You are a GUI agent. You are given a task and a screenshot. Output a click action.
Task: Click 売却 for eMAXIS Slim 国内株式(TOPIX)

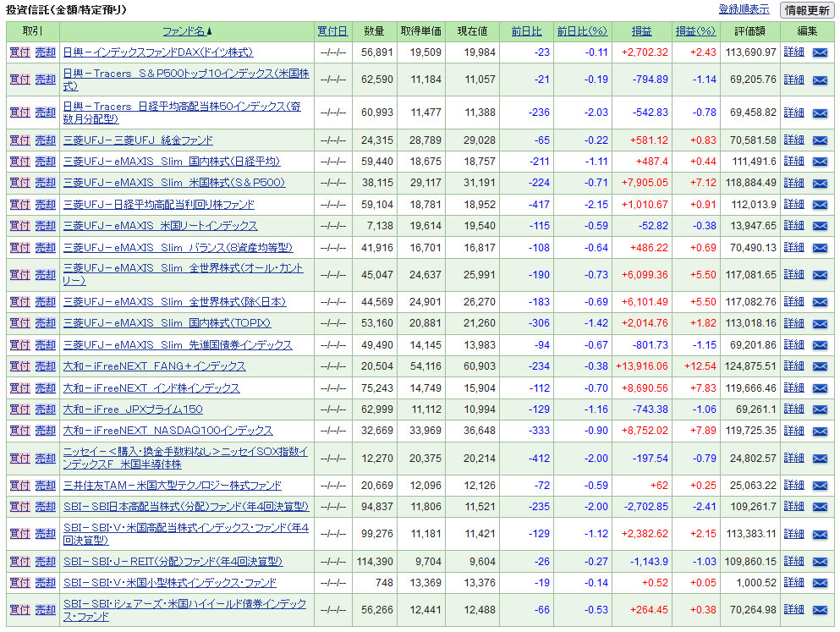(x=46, y=323)
